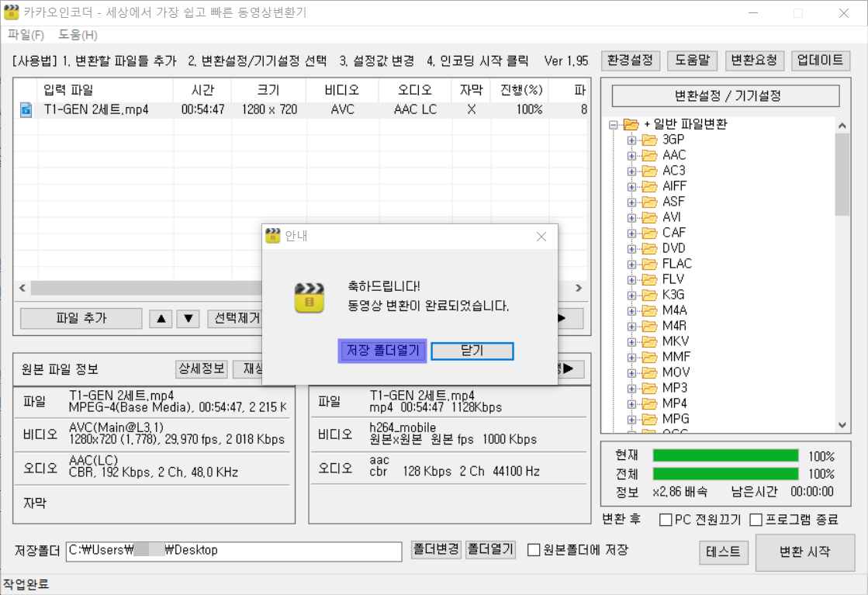Screen dimensions: 868x595
Task: Click the 일반 파일변환 open folder icon
Action: 631,125
